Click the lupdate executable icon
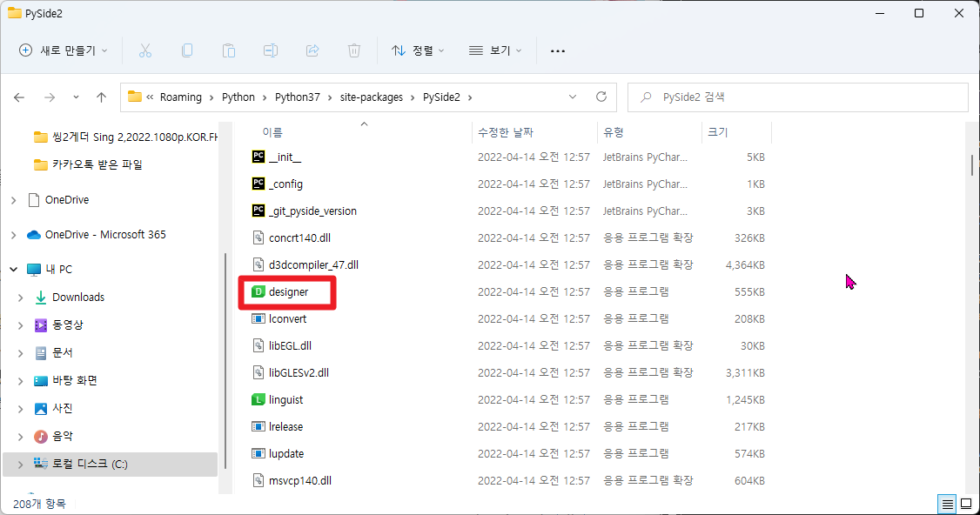Viewport: 980px width, 515px height. 258,453
